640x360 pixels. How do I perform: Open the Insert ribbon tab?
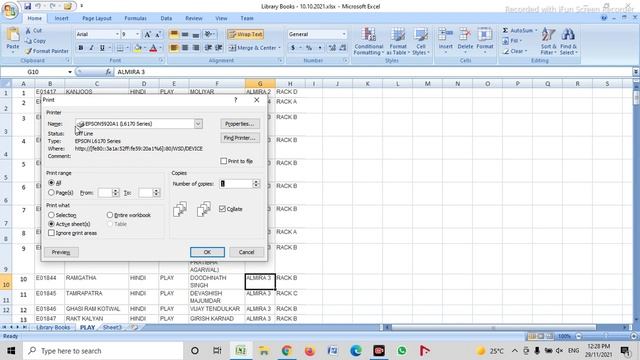point(61,18)
